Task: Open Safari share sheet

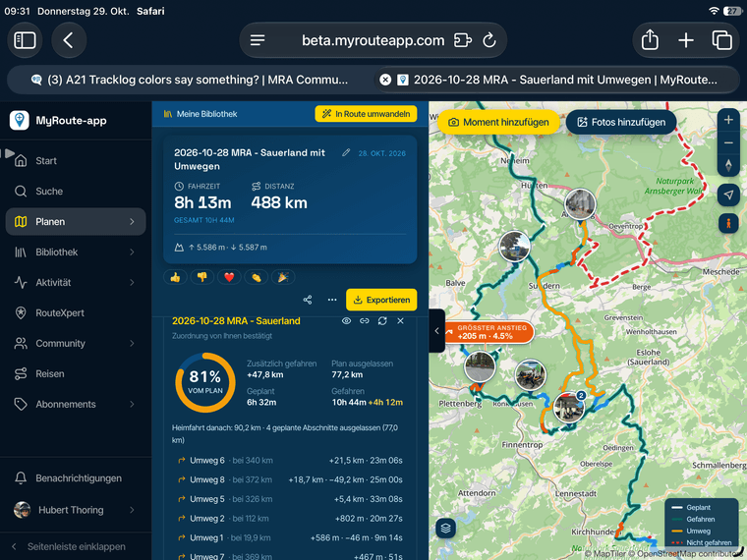Action: (650, 40)
